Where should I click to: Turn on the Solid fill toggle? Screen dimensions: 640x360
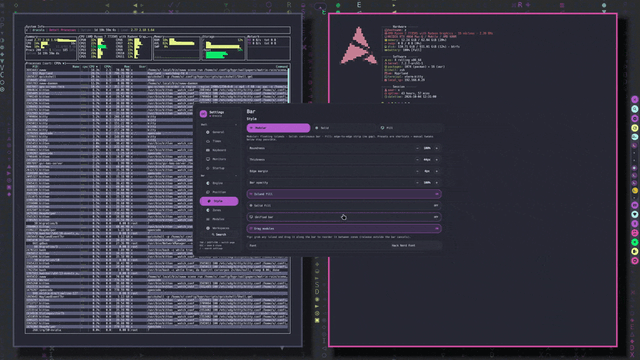(x=344, y=206)
